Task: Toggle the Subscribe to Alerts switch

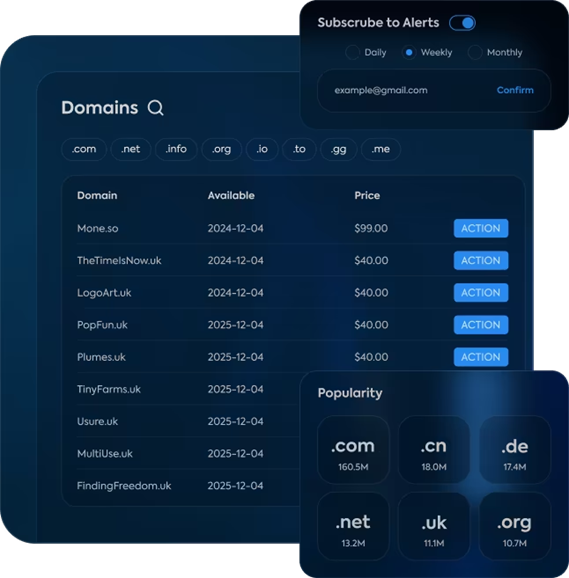Action: tap(462, 23)
